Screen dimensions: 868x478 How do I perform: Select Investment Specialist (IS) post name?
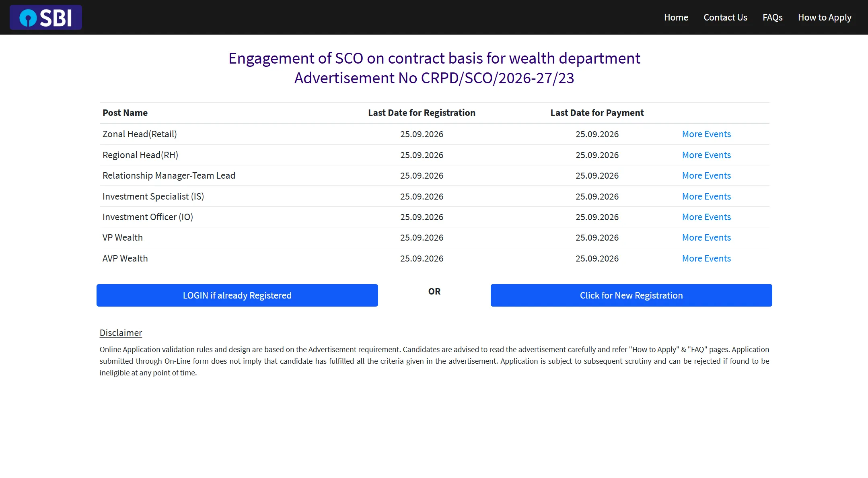pyautogui.click(x=153, y=196)
